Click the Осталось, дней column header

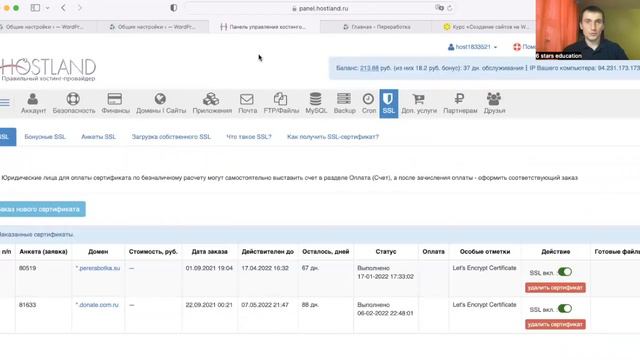point(326,252)
